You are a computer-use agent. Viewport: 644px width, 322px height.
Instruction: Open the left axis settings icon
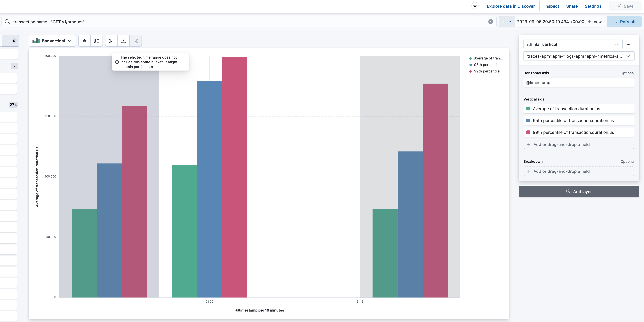tap(111, 41)
